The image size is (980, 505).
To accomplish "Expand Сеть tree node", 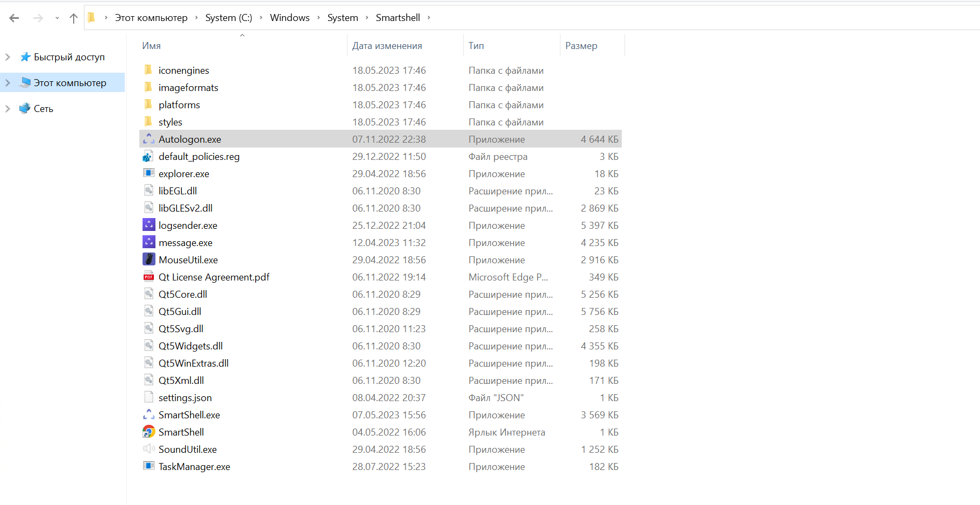I will point(8,109).
